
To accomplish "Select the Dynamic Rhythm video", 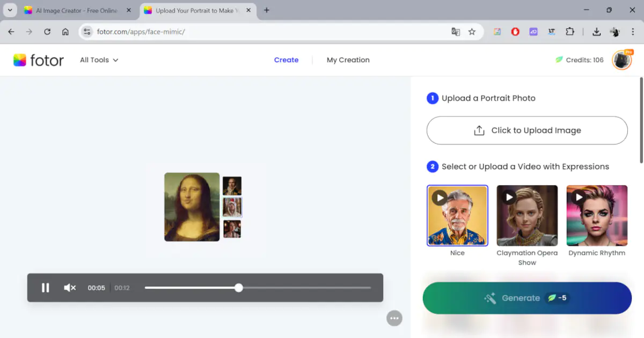I will [597, 215].
